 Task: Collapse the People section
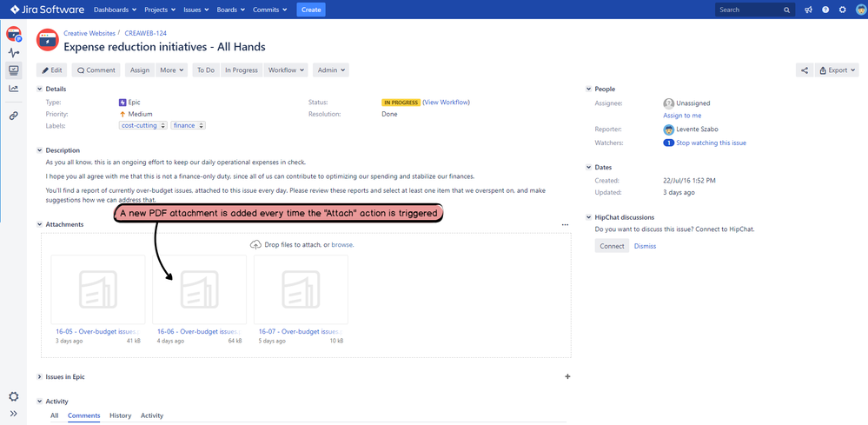pos(588,90)
